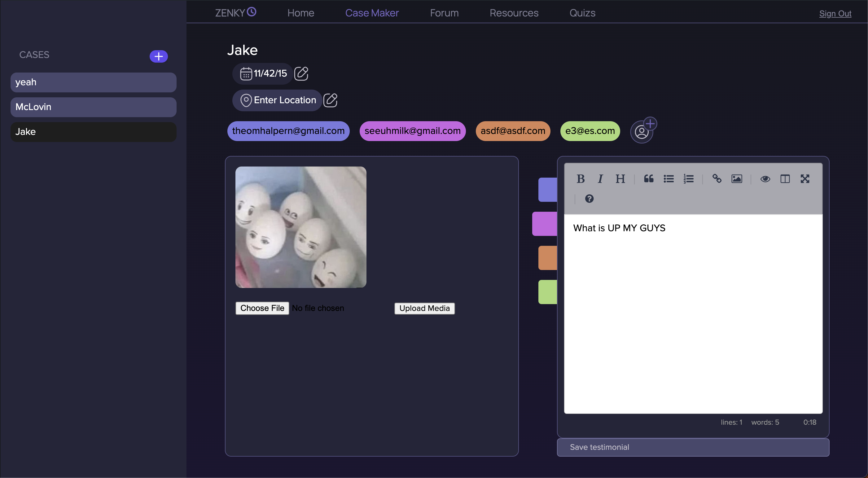The image size is (868, 478).
Task: Click Save testimonial button
Action: (x=693, y=447)
